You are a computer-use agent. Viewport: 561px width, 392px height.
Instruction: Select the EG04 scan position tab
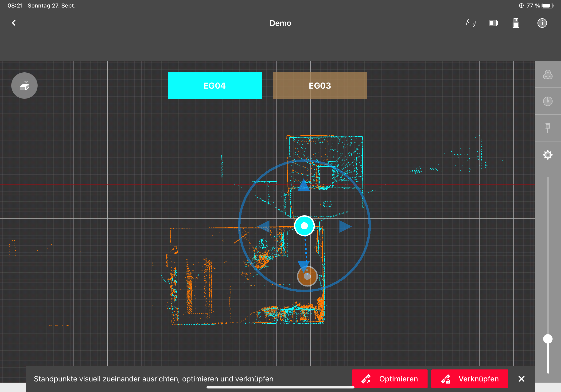click(214, 86)
